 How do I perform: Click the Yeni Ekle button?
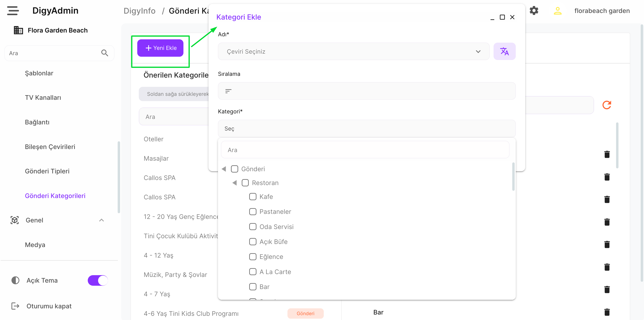click(160, 48)
